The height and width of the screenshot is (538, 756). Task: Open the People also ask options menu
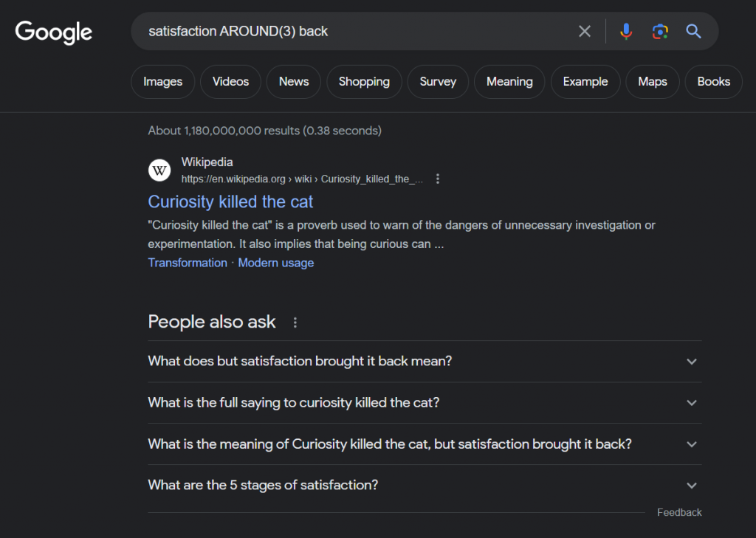tap(295, 323)
